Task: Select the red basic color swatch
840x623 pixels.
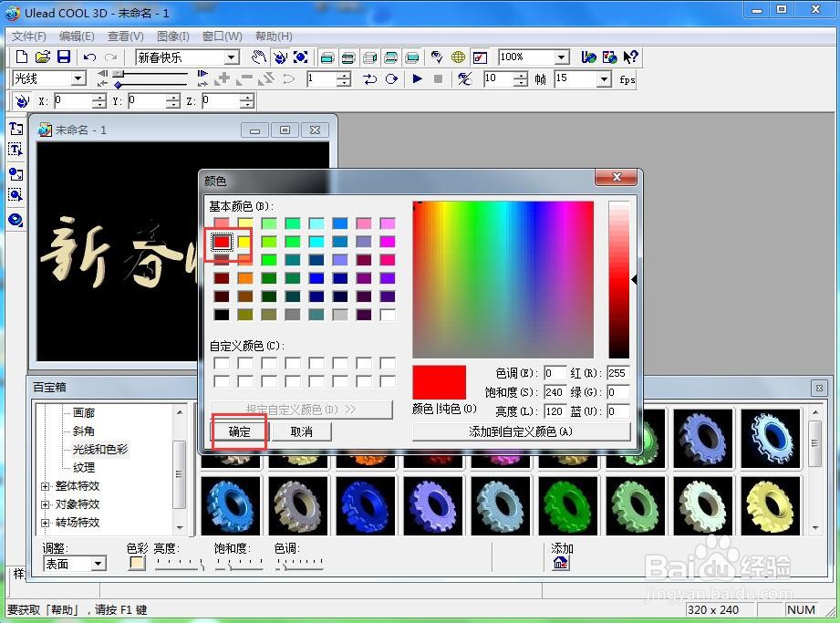Action: tap(222, 242)
